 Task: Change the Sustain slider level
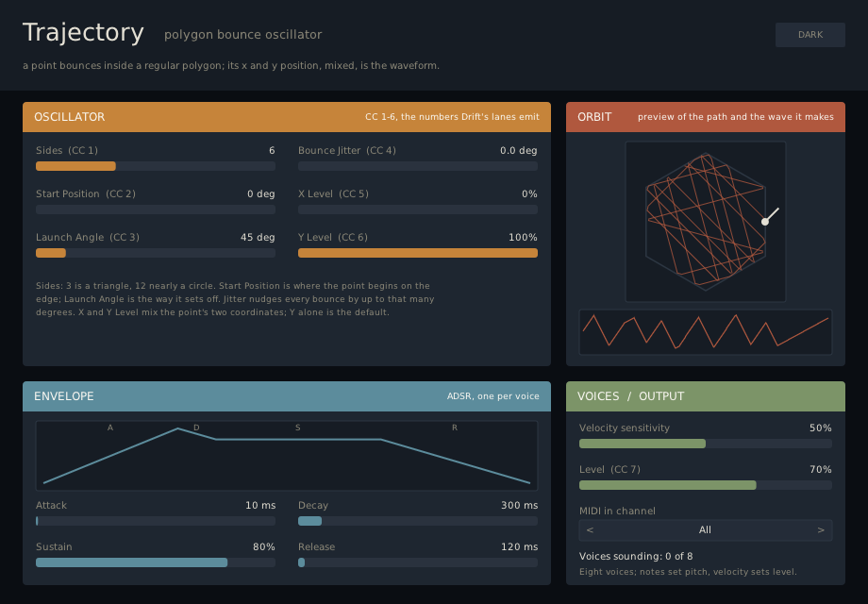coord(156,562)
